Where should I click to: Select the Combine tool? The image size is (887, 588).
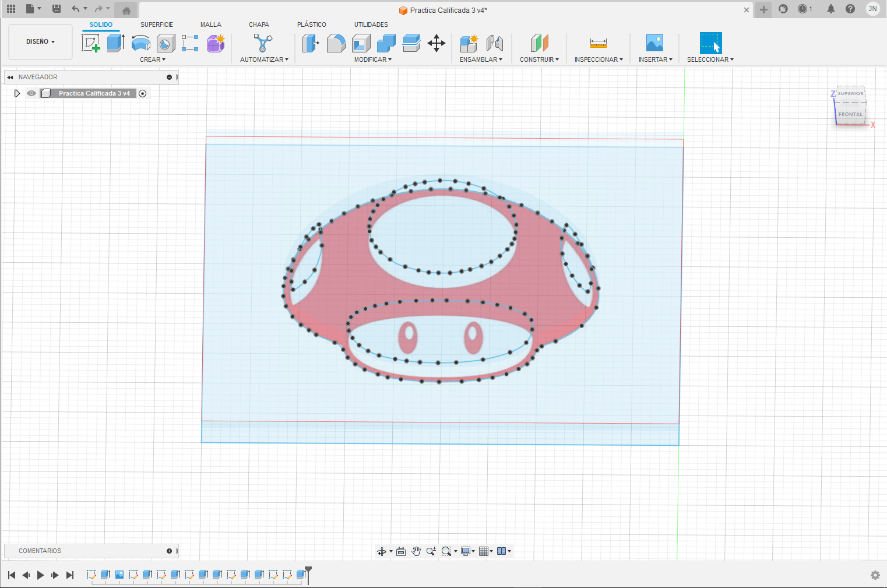tap(386, 43)
